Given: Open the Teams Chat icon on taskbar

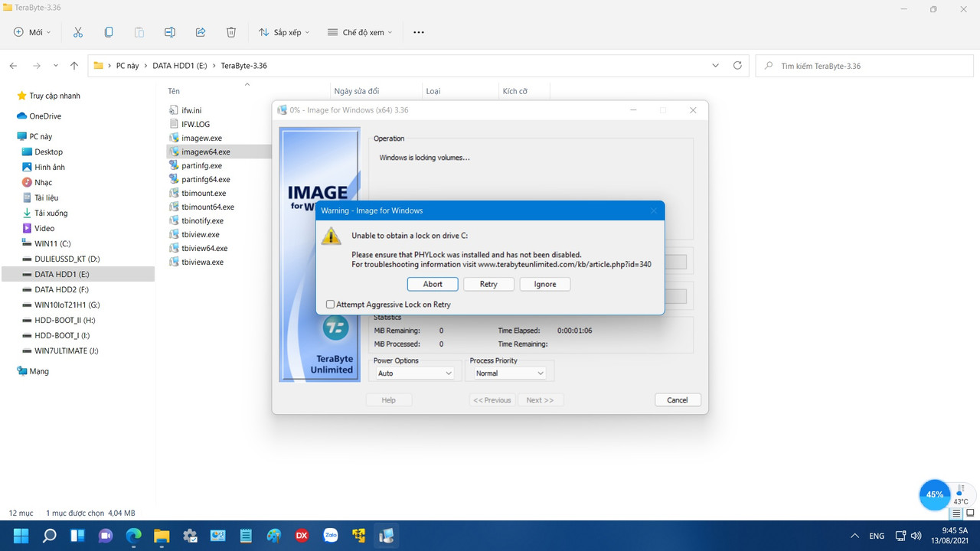Looking at the screenshot, I should (x=105, y=536).
